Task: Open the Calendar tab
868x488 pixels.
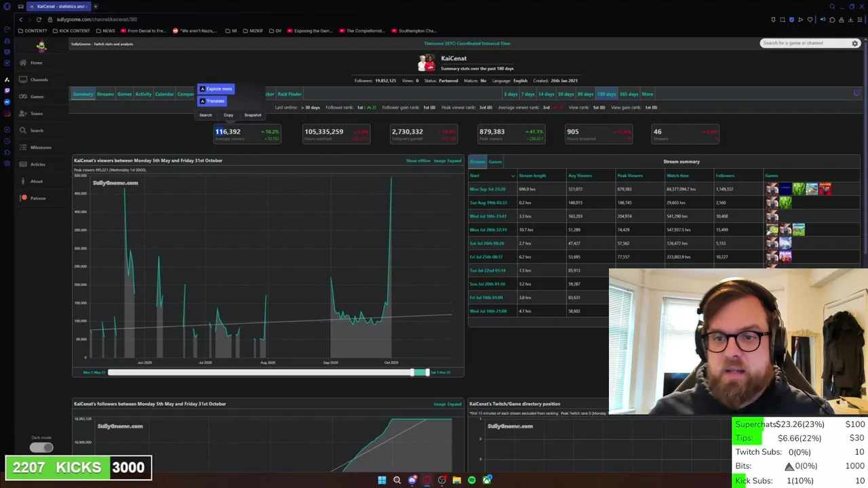Action: point(164,94)
